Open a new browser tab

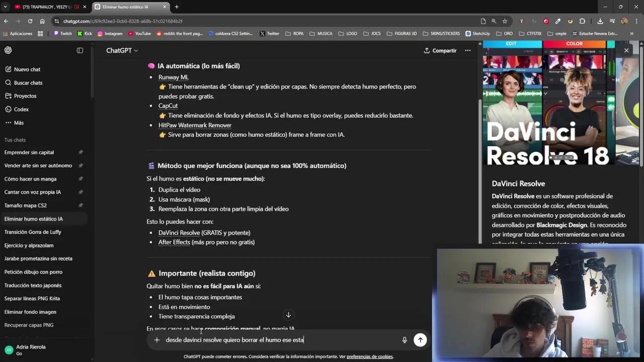pos(177,7)
